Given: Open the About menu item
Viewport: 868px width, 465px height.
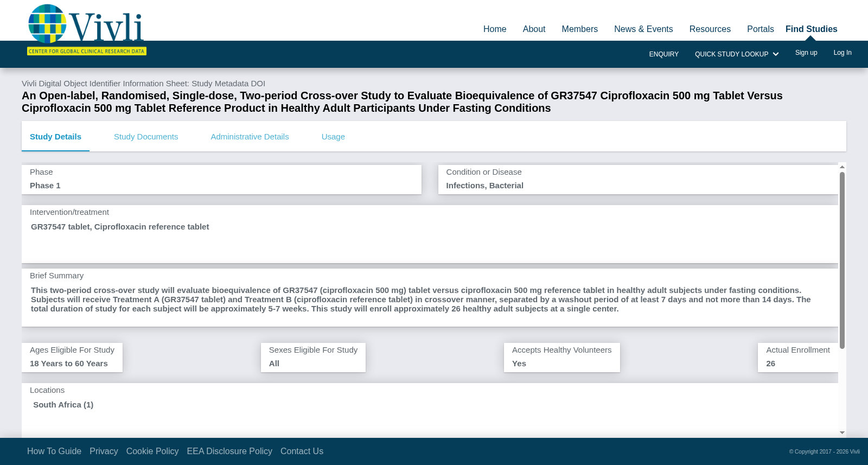Looking at the screenshot, I should coord(534,29).
